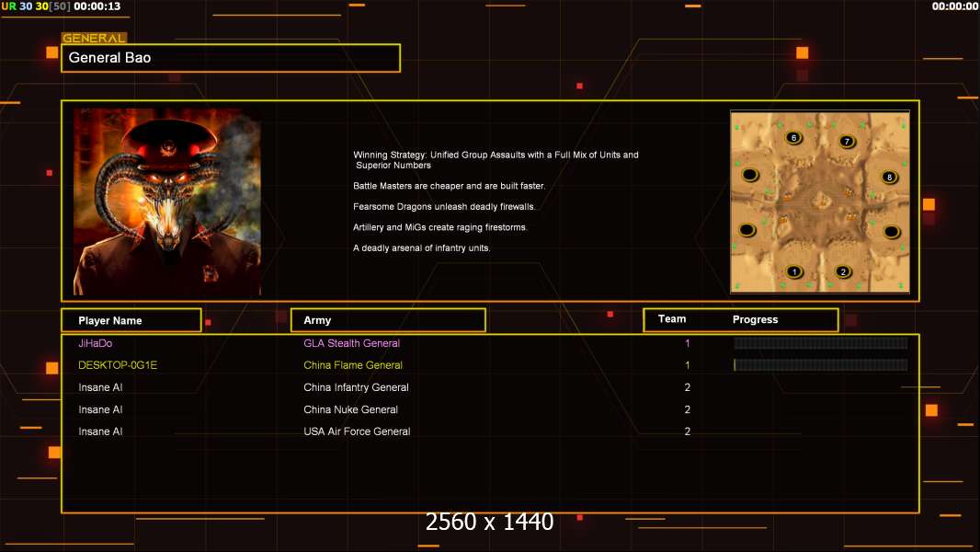Select player name JiHaDo

[95, 343]
